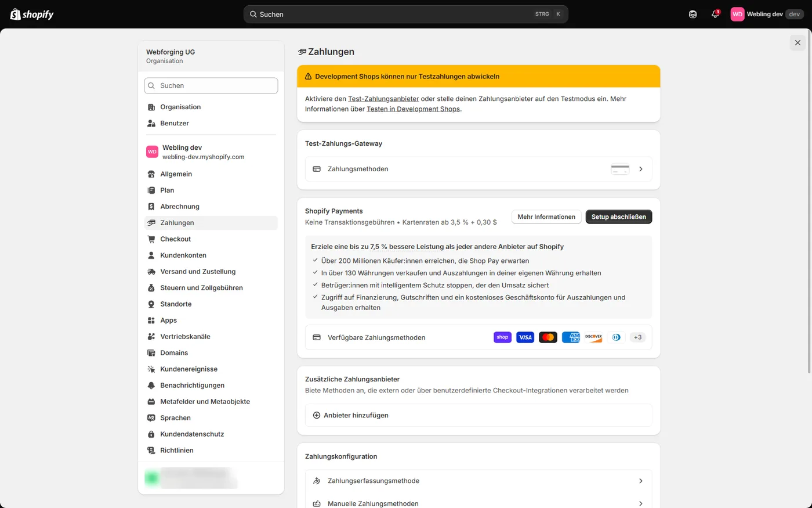Open the notifications bell
Viewport: 812px width, 508px height.
coord(715,14)
